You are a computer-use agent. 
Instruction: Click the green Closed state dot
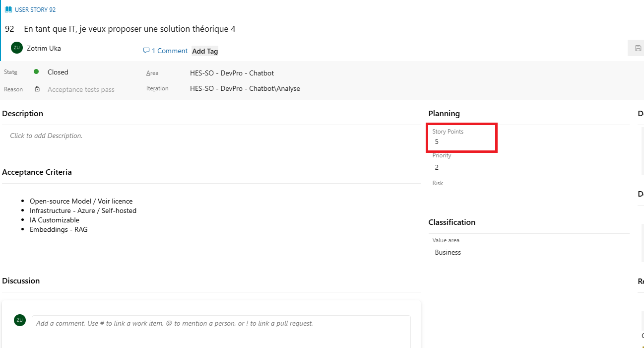coord(36,72)
